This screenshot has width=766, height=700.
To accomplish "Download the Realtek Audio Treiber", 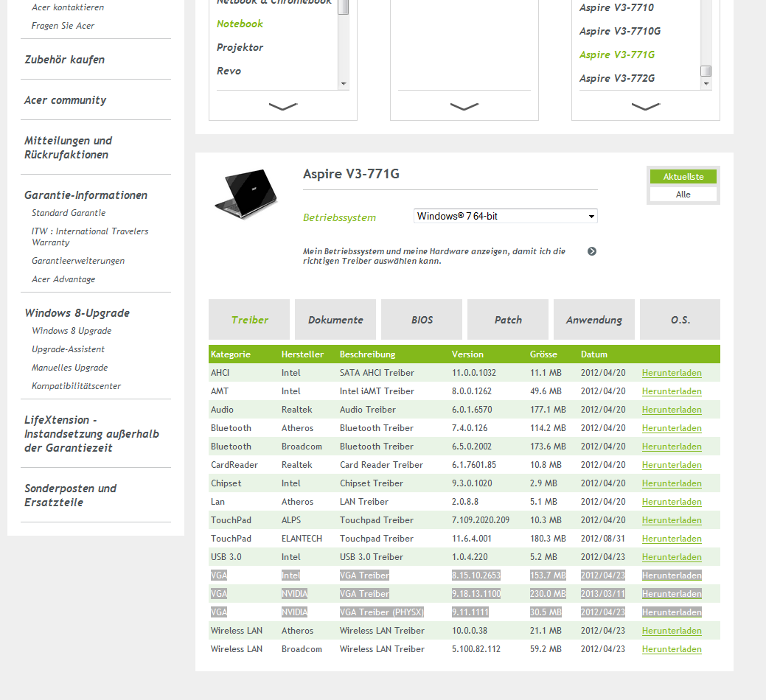I will [x=672, y=410].
